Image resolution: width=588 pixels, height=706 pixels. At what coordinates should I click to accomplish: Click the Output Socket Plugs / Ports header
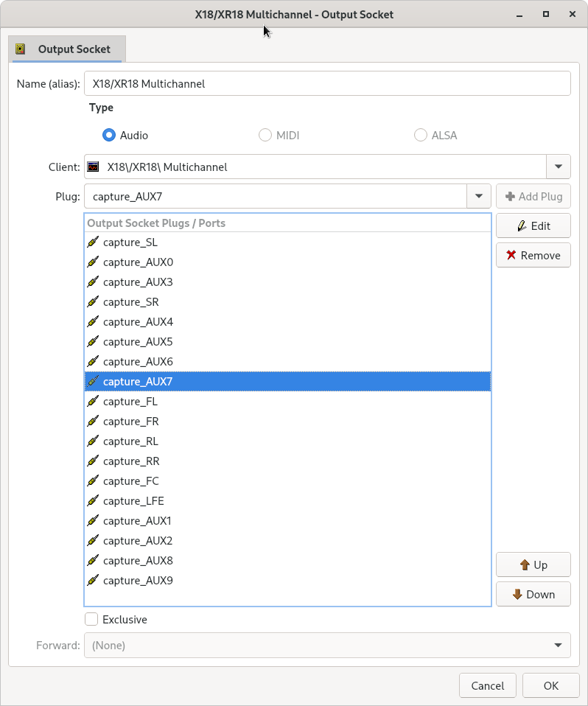click(x=287, y=223)
